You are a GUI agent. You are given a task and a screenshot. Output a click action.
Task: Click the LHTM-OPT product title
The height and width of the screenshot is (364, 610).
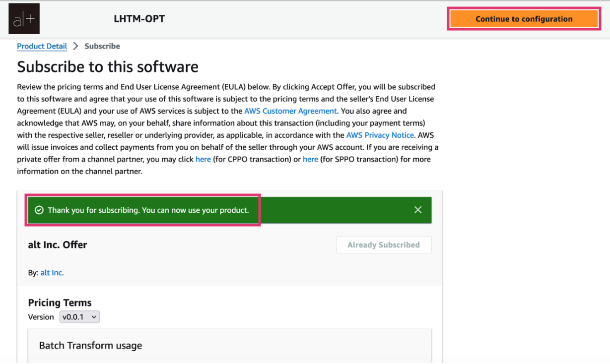[x=139, y=19]
